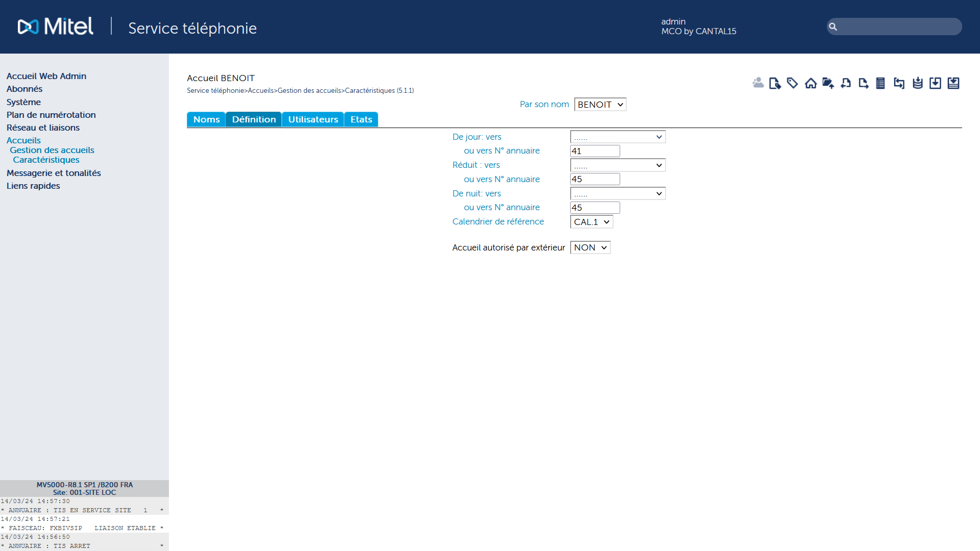Click the save/download icon
Image resolution: width=980 pixels, height=551 pixels.
936,83
